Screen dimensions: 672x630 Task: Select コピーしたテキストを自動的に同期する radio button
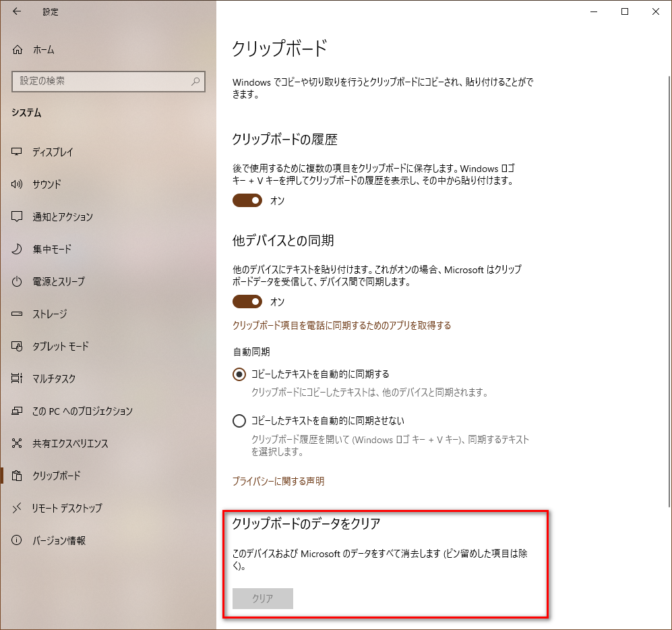239,374
